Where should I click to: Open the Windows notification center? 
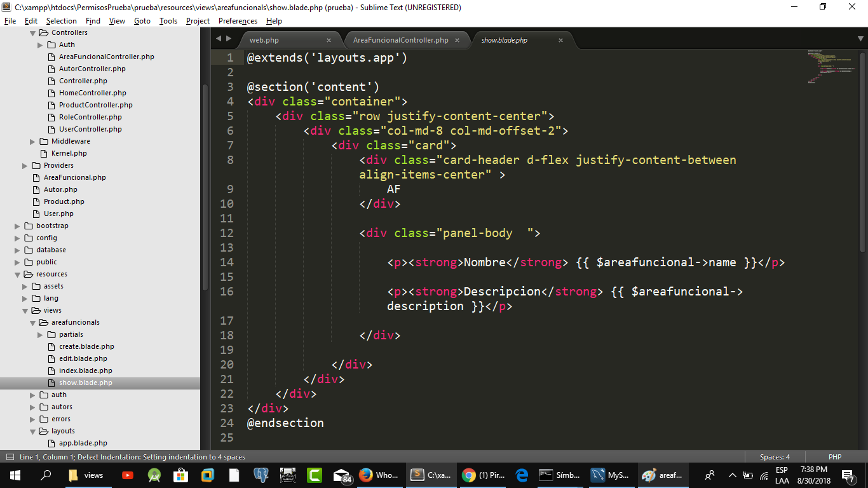(x=848, y=475)
